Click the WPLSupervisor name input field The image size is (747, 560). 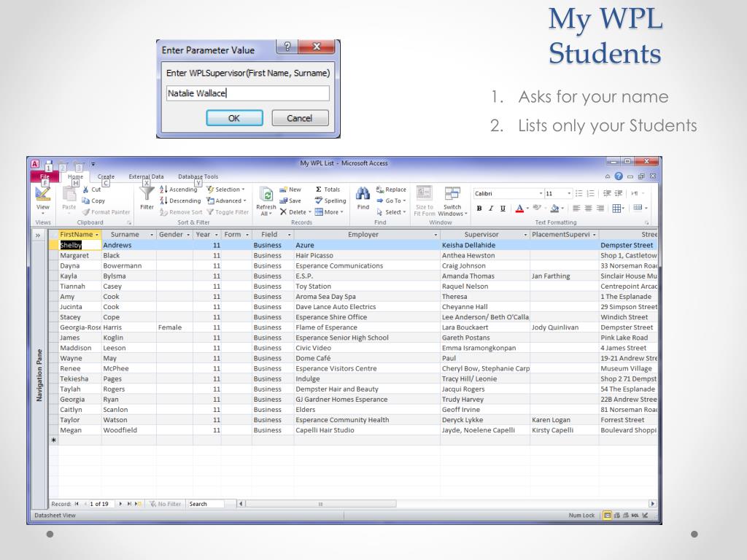[x=248, y=93]
